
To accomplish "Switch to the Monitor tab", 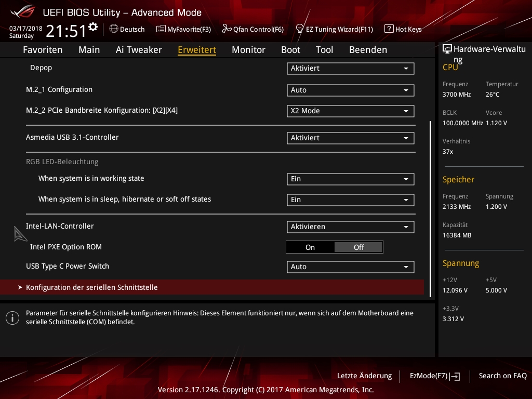I will pos(249,50).
